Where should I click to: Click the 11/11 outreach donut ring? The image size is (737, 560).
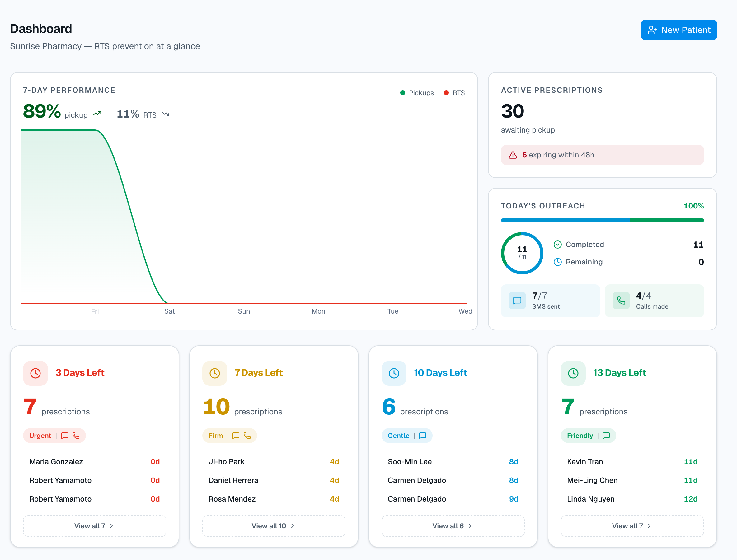click(522, 253)
